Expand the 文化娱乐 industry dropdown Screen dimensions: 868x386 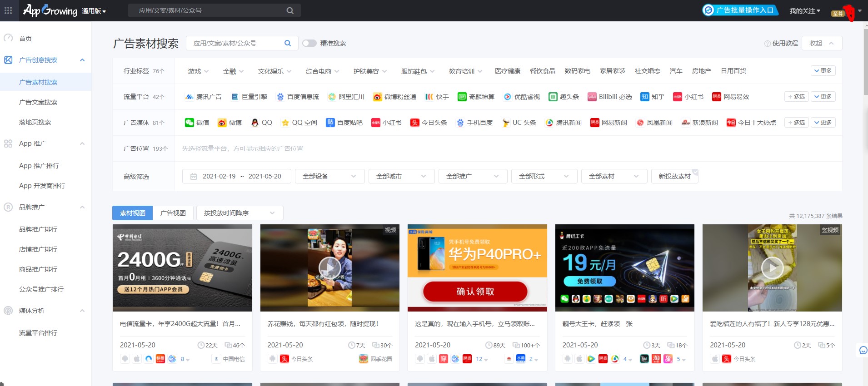pos(275,71)
